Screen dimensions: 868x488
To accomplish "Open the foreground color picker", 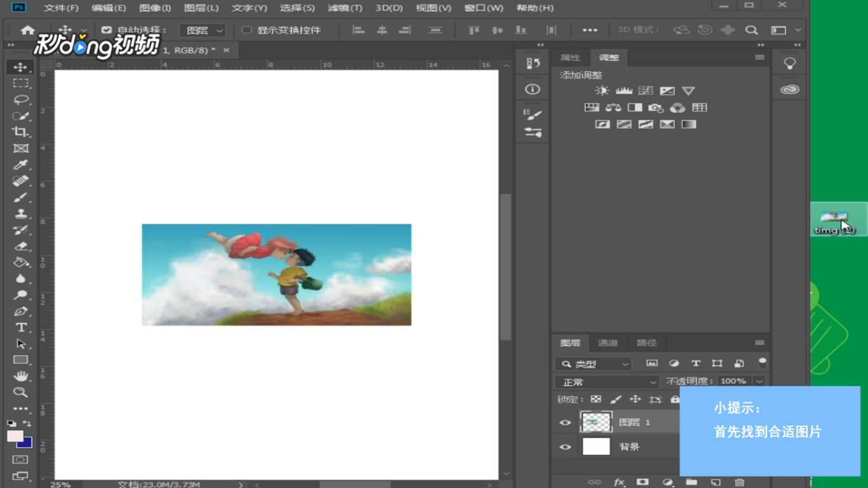I will click(15, 437).
